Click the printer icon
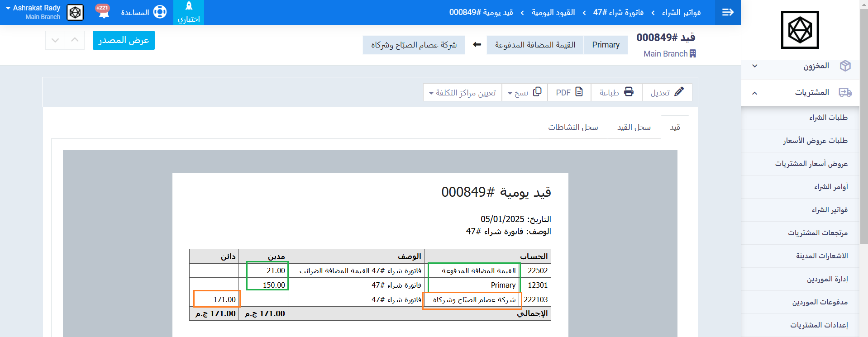 pyautogui.click(x=629, y=92)
